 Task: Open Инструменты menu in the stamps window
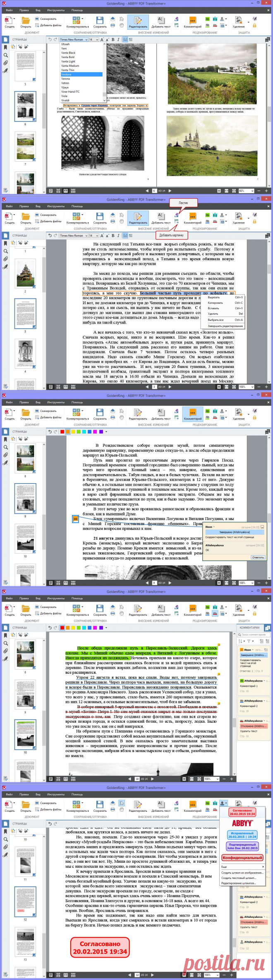point(55,794)
